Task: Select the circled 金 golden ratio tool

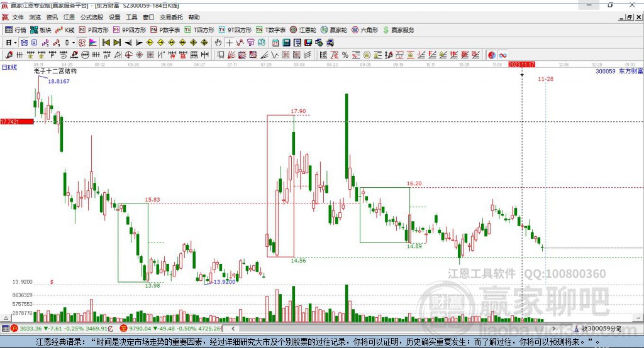Action: pos(367,55)
